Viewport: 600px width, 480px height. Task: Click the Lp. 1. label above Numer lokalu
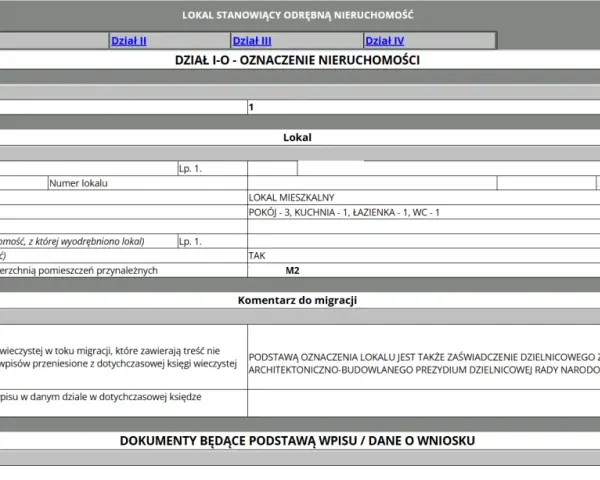pyautogui.click(x=190, y=168)
